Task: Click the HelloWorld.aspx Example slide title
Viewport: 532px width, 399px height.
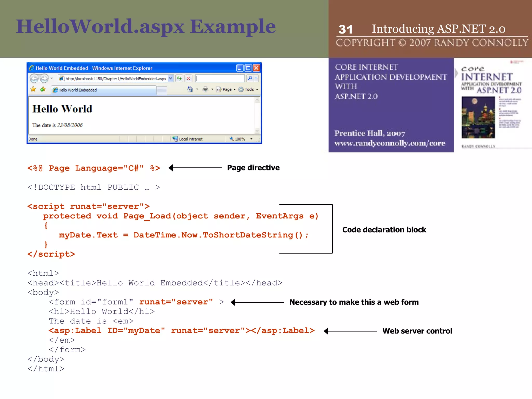Action: tap(146, 26)
